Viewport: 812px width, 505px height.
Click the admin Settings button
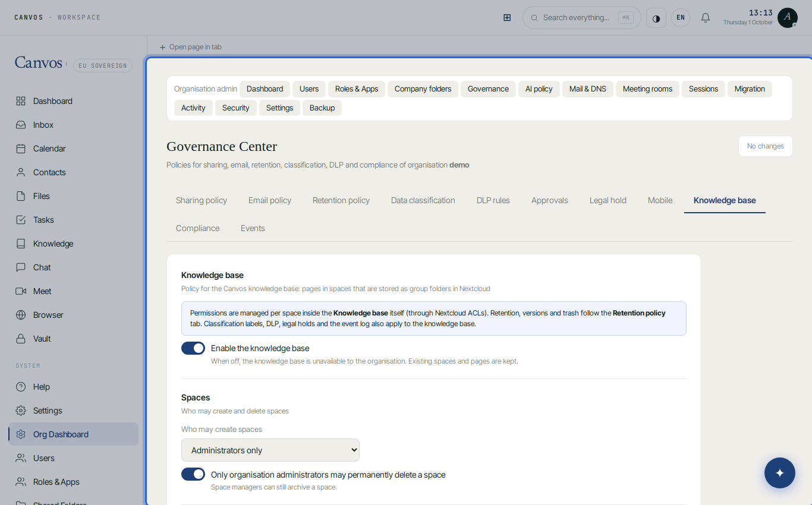(x=279, y=108)
